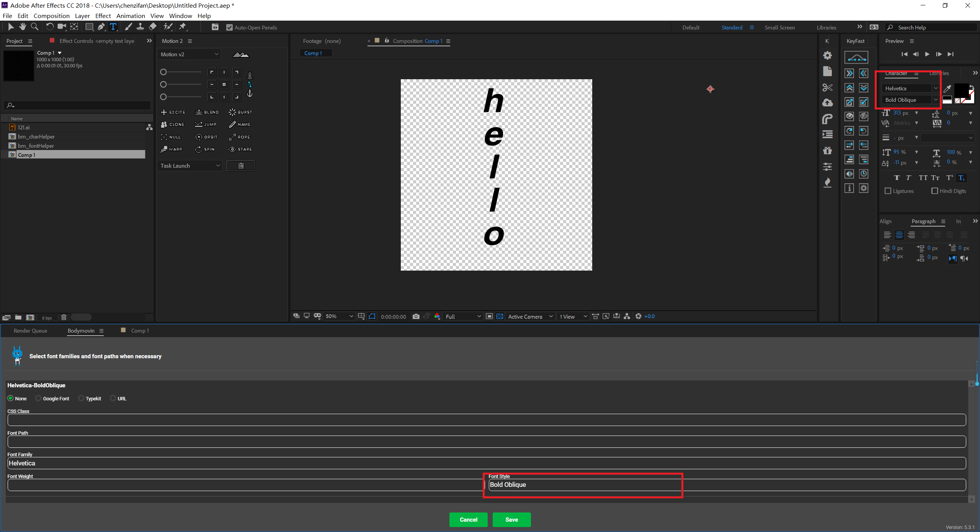Select the Hand tool in toolbar
The image size is (980, 532).
tap(23, 27)
